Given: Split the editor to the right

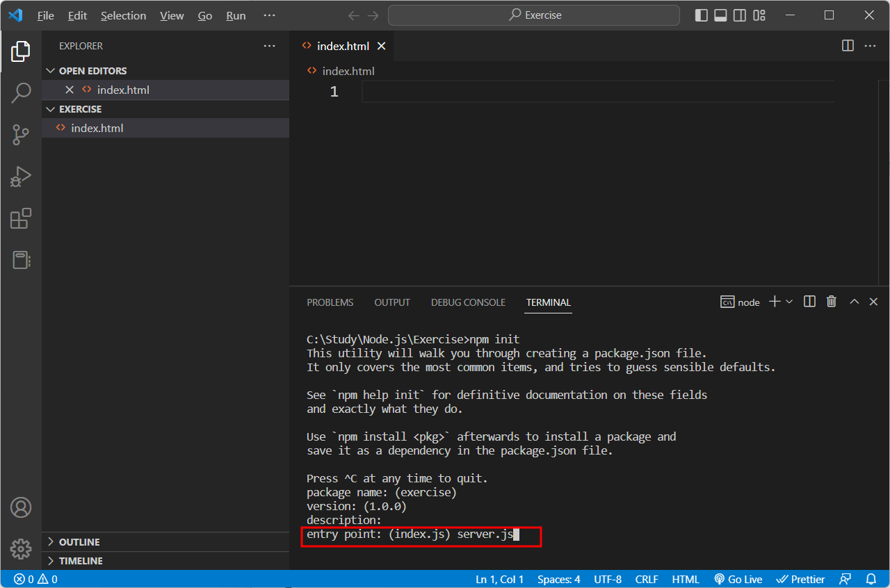Looking at the screenshot, I should click(848, 46).
